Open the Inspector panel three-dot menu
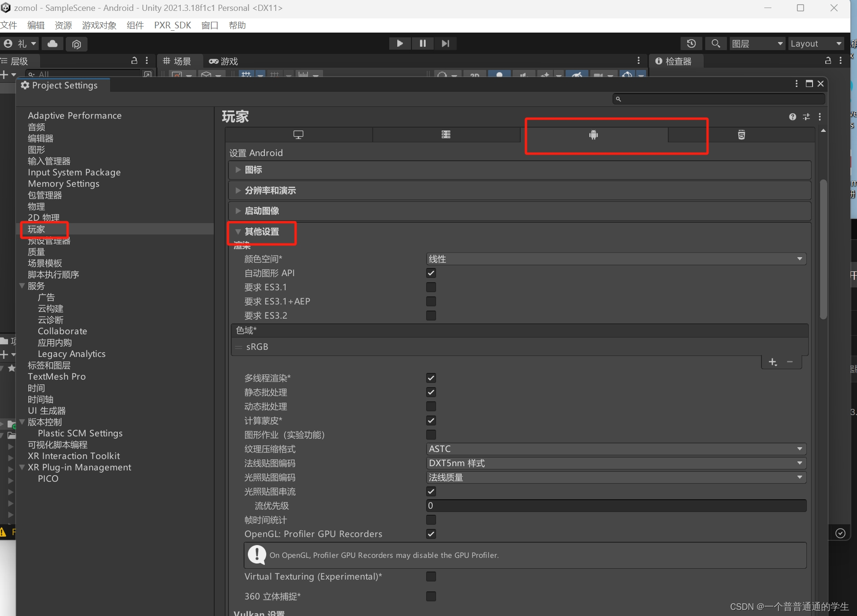Screen dimensions: 857x616 (840, 61)
